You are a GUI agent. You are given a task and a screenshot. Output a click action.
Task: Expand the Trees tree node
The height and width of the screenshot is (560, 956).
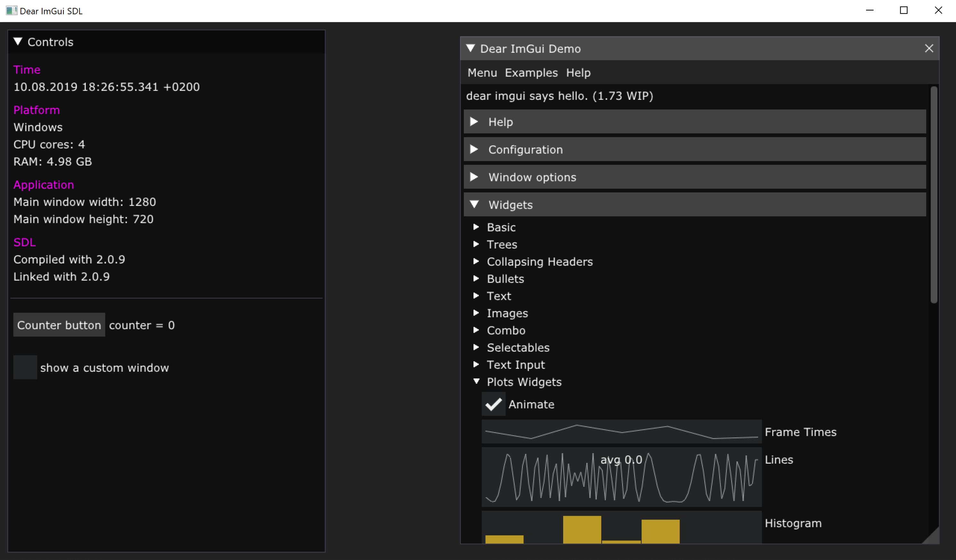(476, 244)
